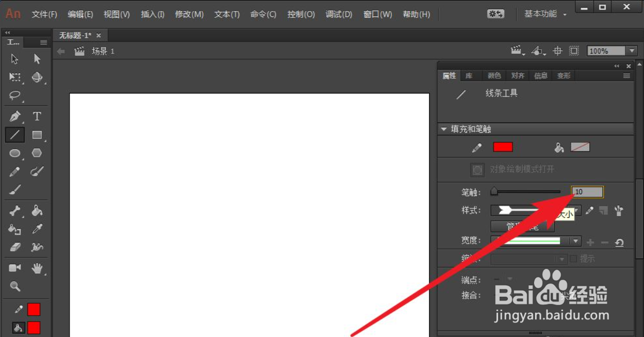Open the 调试(D) menu
This screenshot has height=337, width=644.
pos(339,14)
